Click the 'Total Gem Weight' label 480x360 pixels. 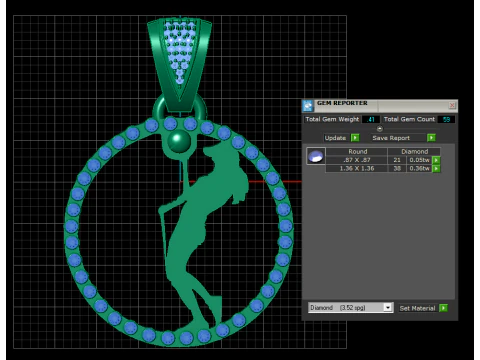[332, 119]
